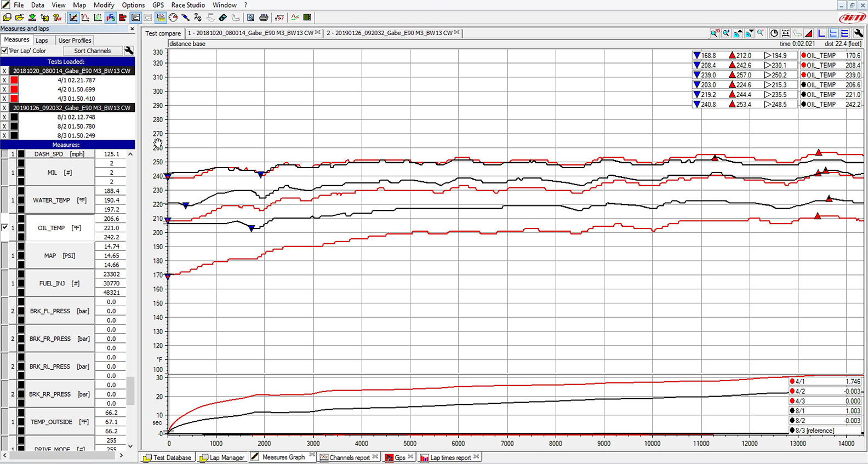Click the print preview toolbar icon
Screen dimensions: 868x464
pos(250,18)
